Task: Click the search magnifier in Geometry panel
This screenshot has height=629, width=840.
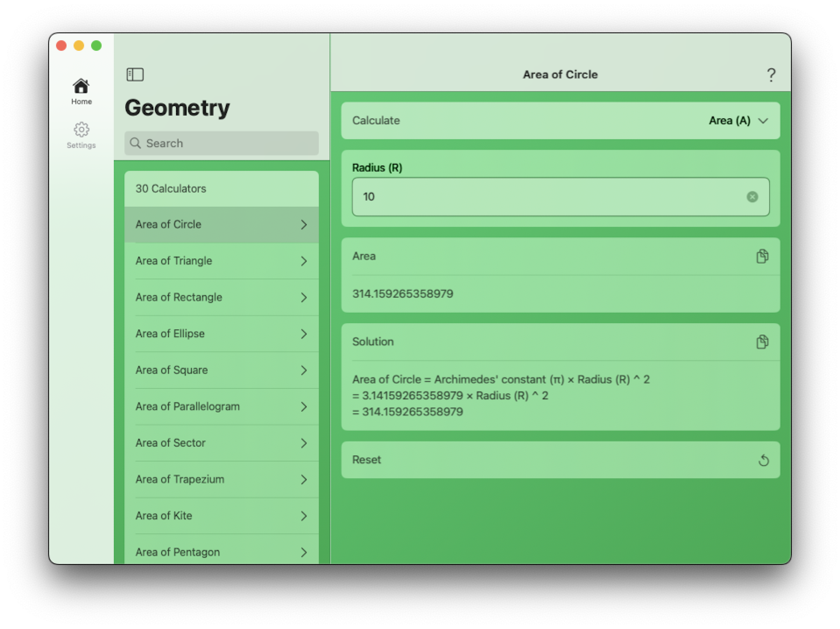Action: [136, 143]
